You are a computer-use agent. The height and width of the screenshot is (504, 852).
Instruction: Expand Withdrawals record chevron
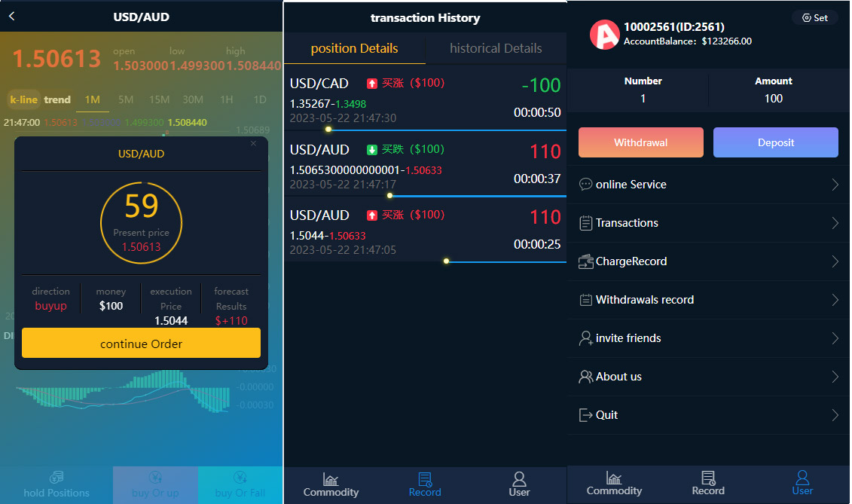click(835, 300)
